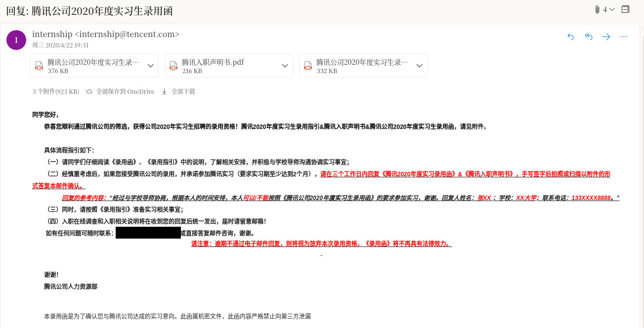
Task: Click the paperclip attachment count icon
Action: (597, 9)
